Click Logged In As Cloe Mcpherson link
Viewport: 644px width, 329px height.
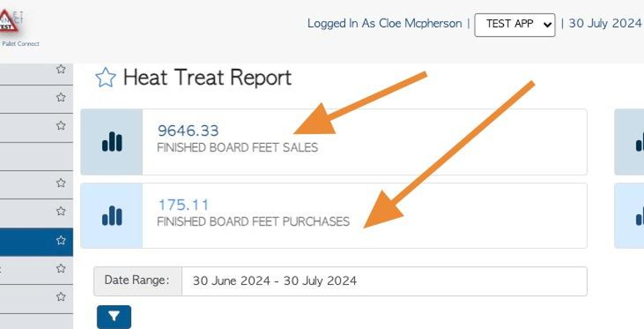[384, 24]
